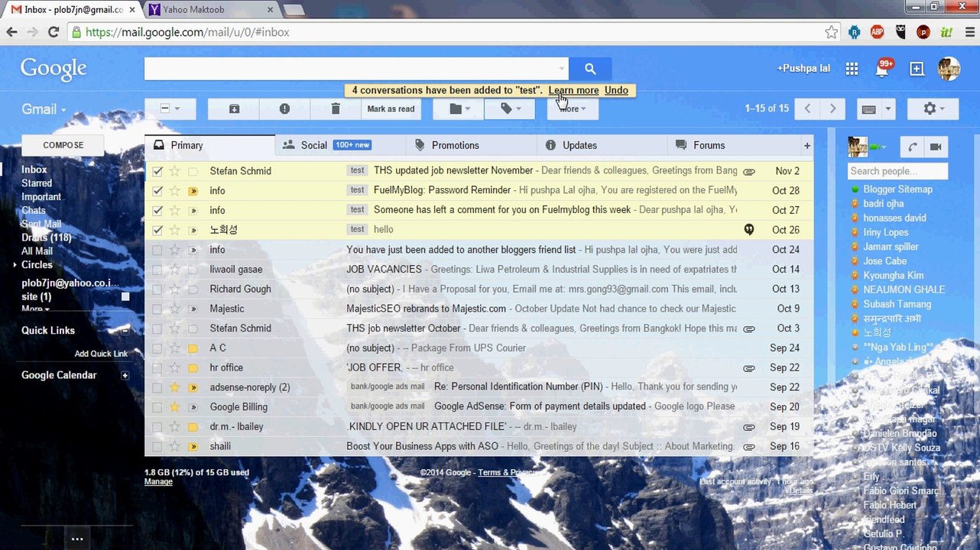Bookmark this page with star icon

point(831,32)
